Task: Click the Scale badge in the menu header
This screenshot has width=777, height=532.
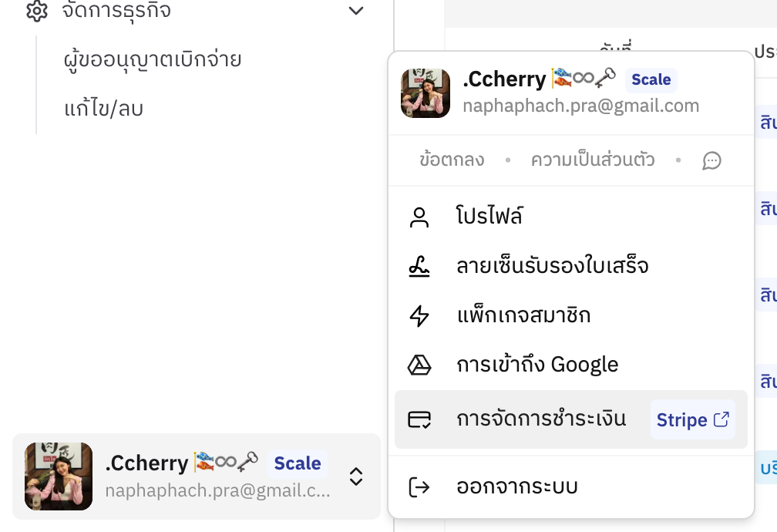Action: click(x=651, y=79)
